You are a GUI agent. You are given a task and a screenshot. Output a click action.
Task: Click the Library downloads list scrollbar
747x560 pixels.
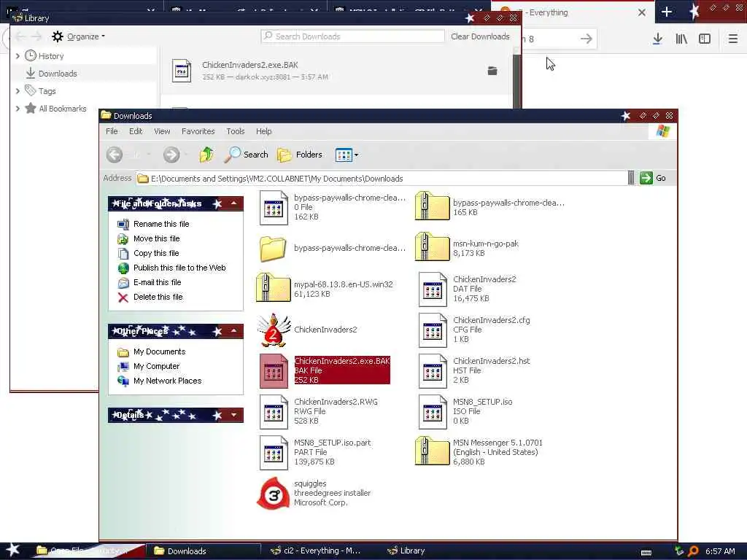(x=516, y=81)
